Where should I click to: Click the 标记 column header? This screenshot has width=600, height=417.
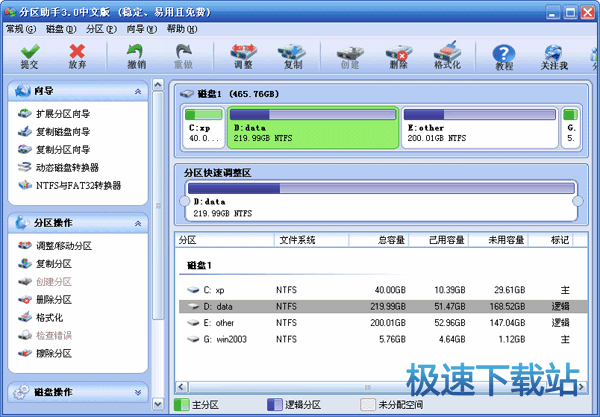551,240
